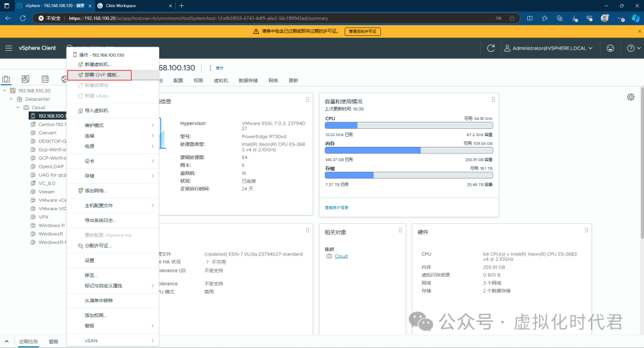This screenshot has height=348, width=644.
Task: Select the 192.168.100.130 host in the tree
Action: (48, 116)
